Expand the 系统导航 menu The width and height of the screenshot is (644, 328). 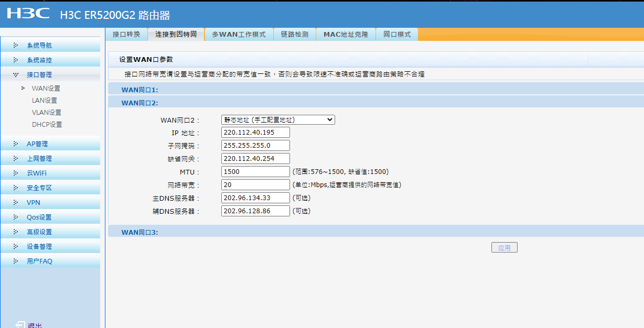50,46
